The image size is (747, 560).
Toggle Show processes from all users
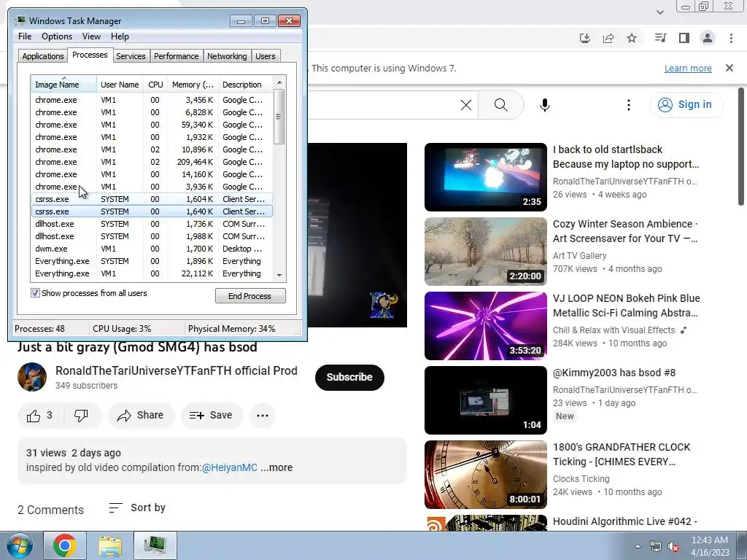tap(35, 293)
